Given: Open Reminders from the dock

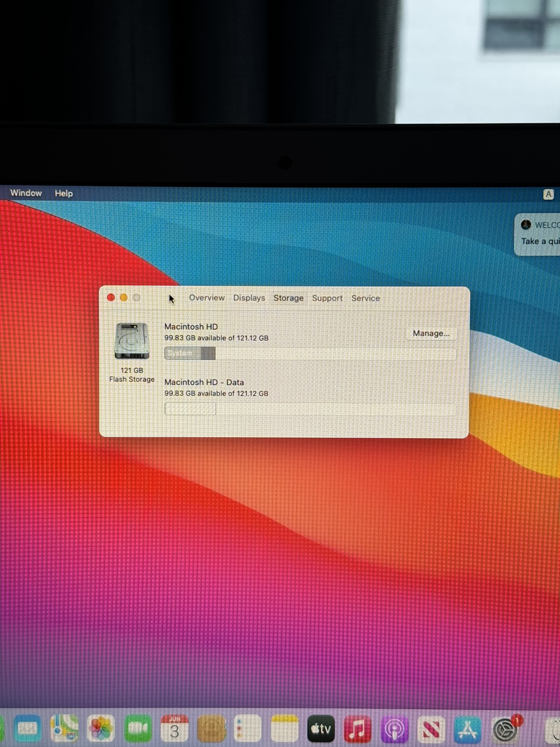Looking at the screenshot, I should pos(247,728).
